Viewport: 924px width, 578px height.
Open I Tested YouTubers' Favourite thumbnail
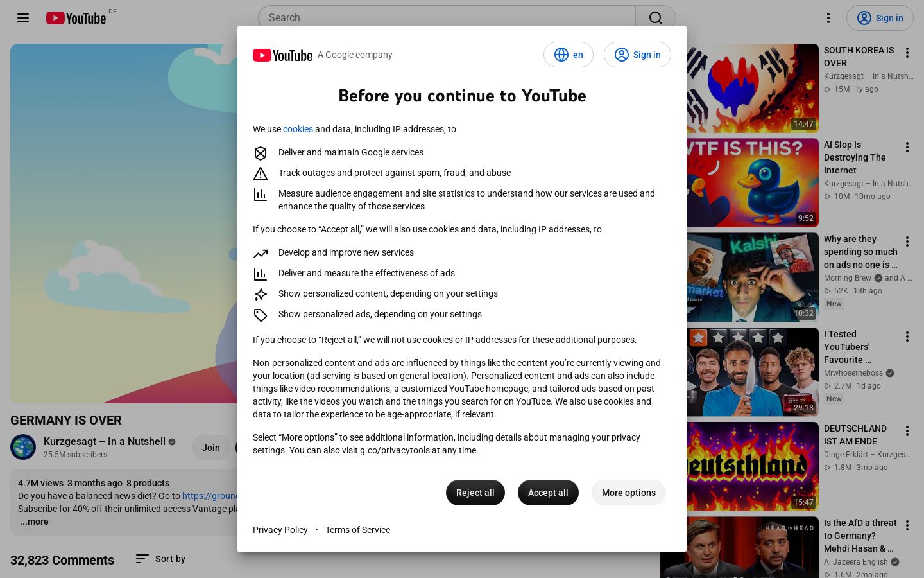(x=753, y=372)
